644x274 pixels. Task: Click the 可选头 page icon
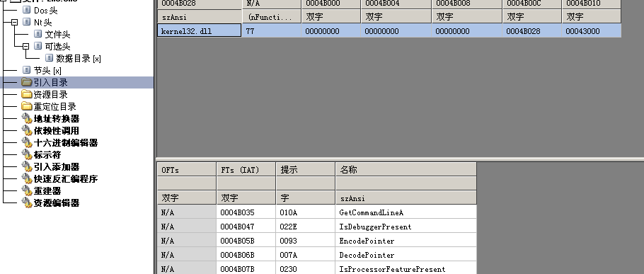(x=38, y=46)
